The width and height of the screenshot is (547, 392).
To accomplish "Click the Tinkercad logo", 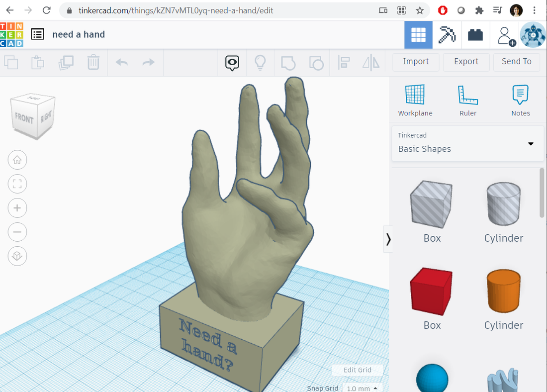I will click(x=11, y=34).
